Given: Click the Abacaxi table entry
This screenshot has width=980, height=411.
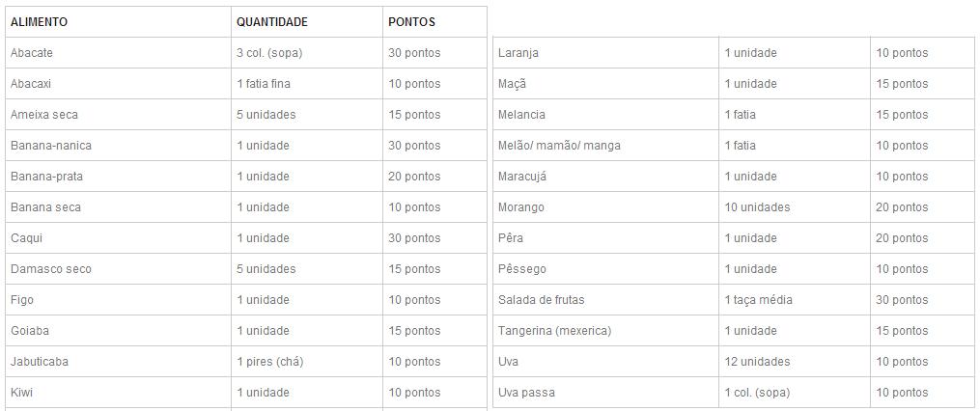Looking at the screenshot, I should tap(31, 84).
